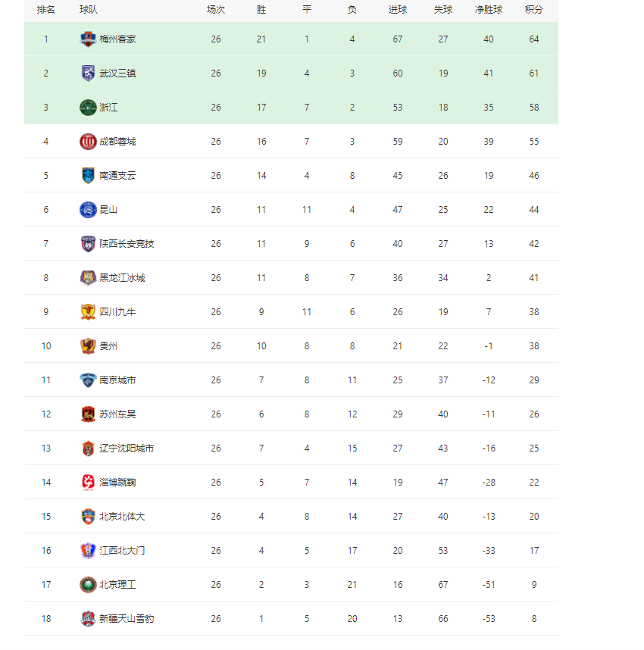Click the 南通支云 team crest
The height and width of the screenshot is (650, 644).
(x=88, y=176)
